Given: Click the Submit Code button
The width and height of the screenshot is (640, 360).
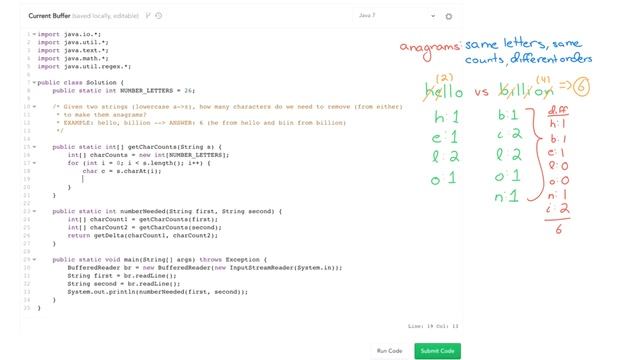Looking at the screenshot, I should coord(438,351).
